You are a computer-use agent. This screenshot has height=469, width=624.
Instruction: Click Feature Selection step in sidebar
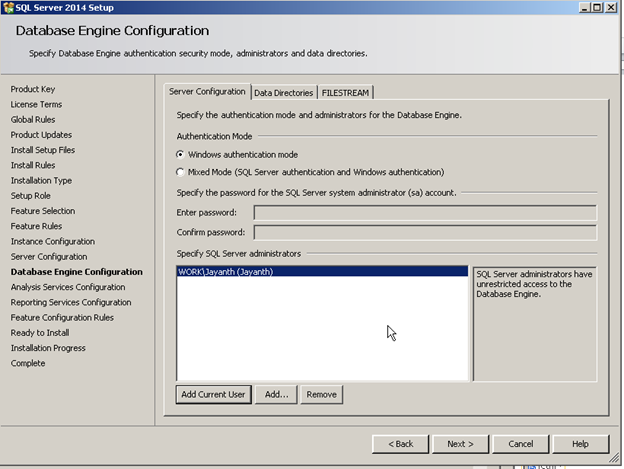(x=43, y=211)
